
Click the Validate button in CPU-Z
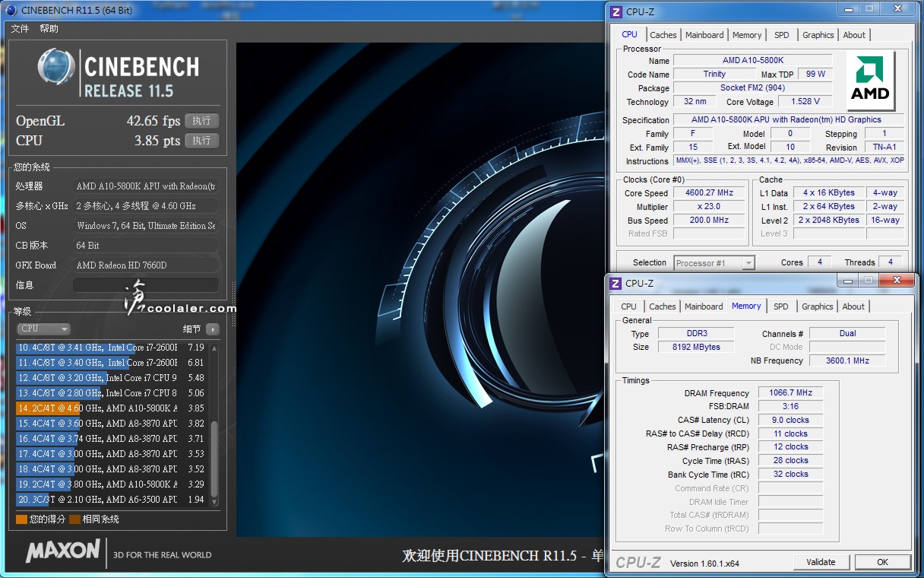point(821,562)
